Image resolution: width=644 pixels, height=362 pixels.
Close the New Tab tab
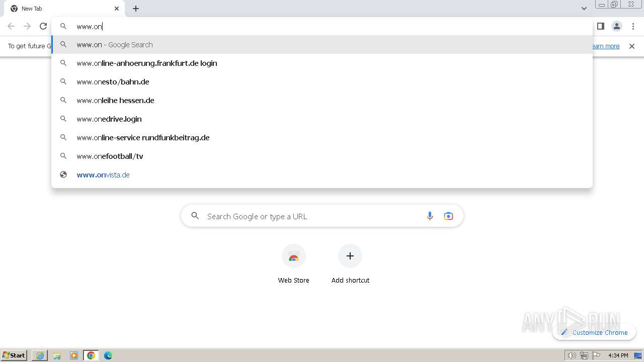tap(117, 9)
